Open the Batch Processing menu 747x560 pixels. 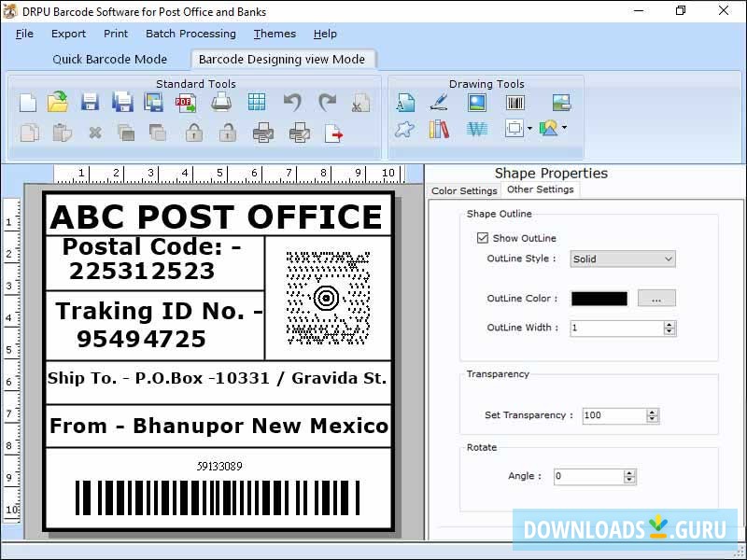coord(190,34)
